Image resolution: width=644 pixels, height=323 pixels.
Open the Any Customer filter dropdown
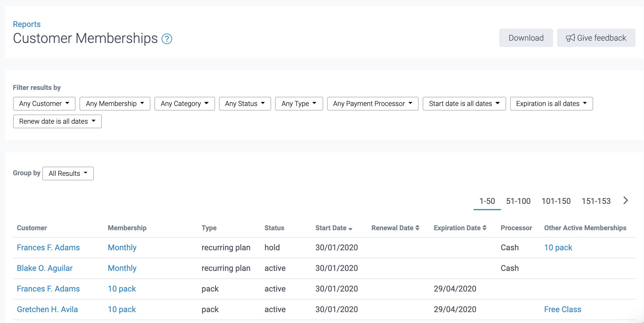44,104
